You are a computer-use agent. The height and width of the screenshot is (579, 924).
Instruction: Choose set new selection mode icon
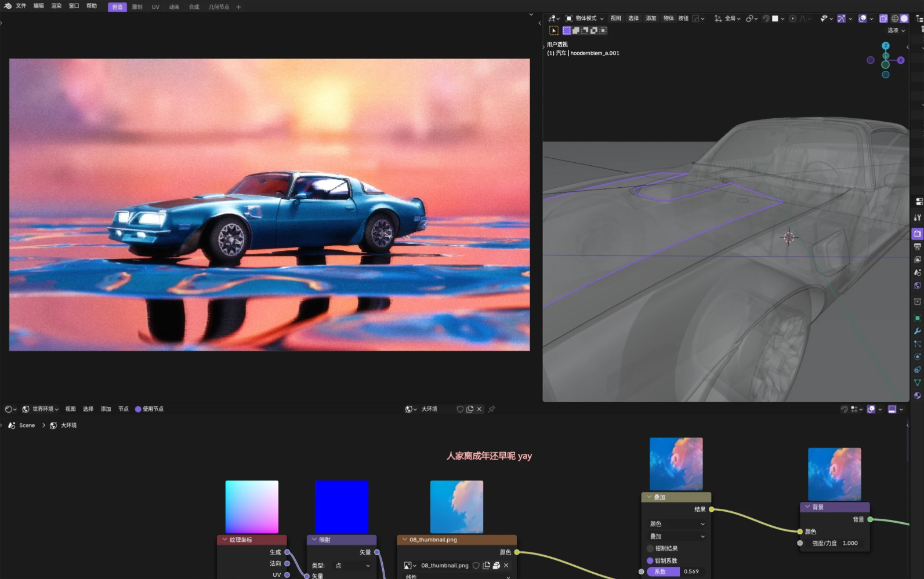567,31
